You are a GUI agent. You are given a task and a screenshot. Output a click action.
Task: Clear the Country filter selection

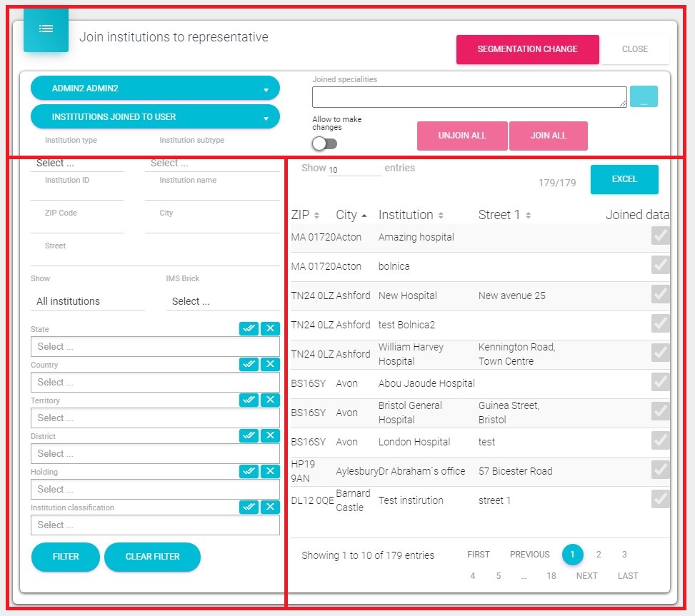point(270,364)
